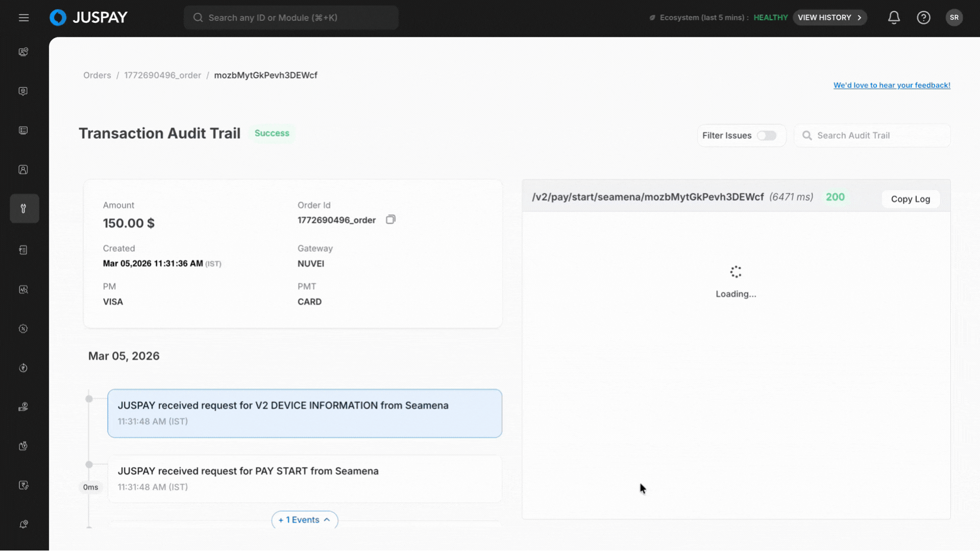Open sidebar rupee refund arrow icon
This screenshot has width=980, height=551.
(23, 368)
